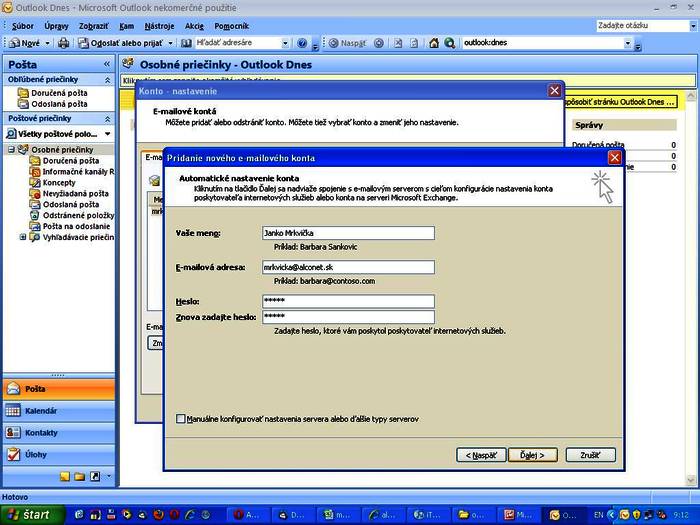Open Odoslať alebo prijať dropdown arrow

coord(170,43)
